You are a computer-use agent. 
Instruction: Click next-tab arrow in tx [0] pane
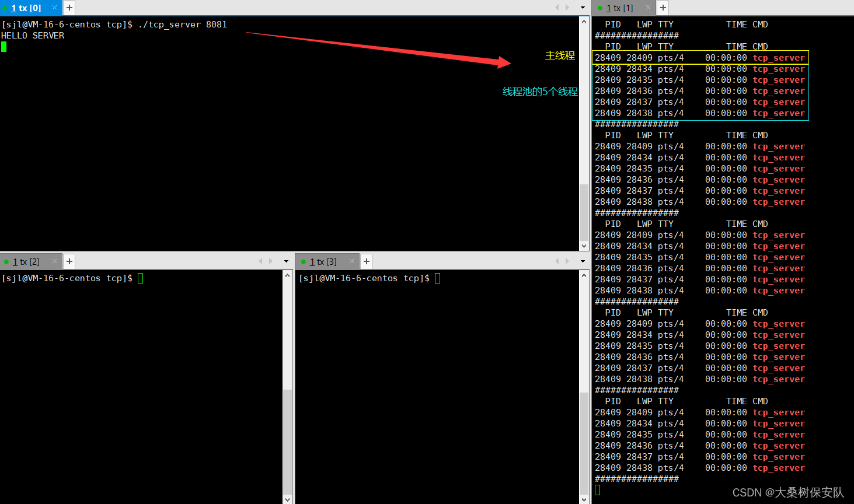click(x=567, y=8)
